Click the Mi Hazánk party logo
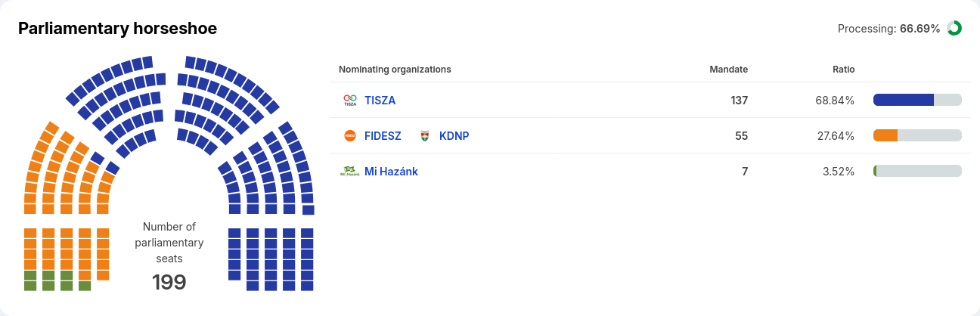Screen dimensions: 980x316 click(349, 172)
